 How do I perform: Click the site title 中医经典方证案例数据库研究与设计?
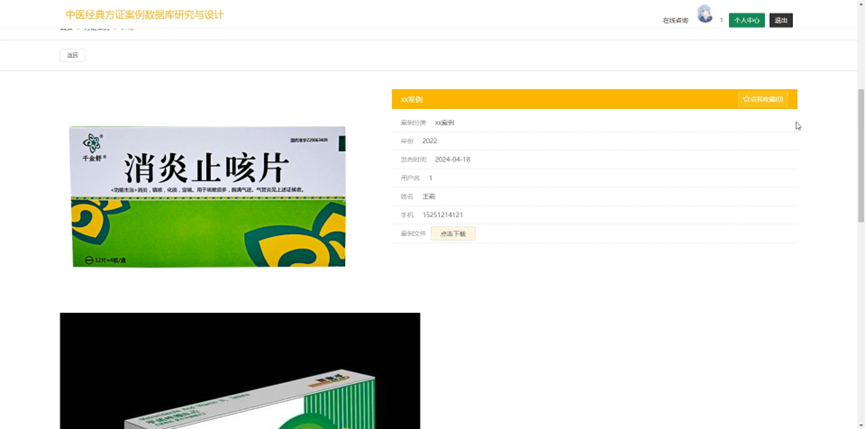click(x=145, y=15)
